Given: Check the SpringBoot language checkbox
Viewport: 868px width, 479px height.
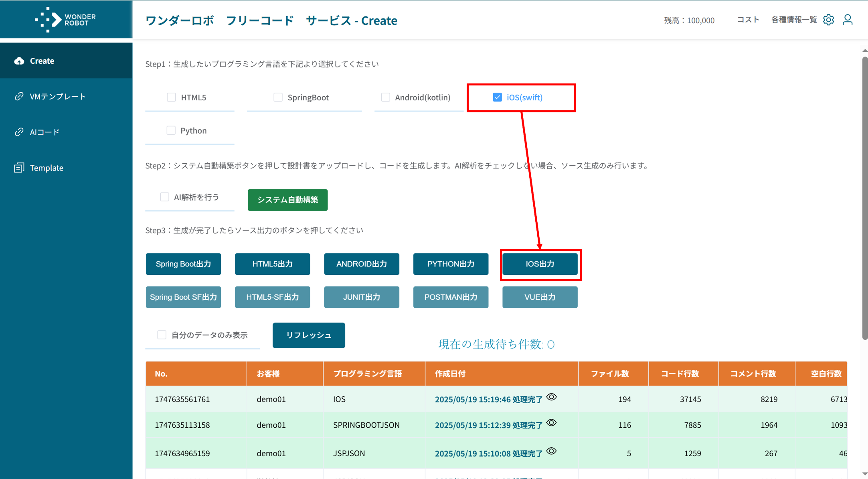Looking at the screenshot, I should (x=278, y=97).
